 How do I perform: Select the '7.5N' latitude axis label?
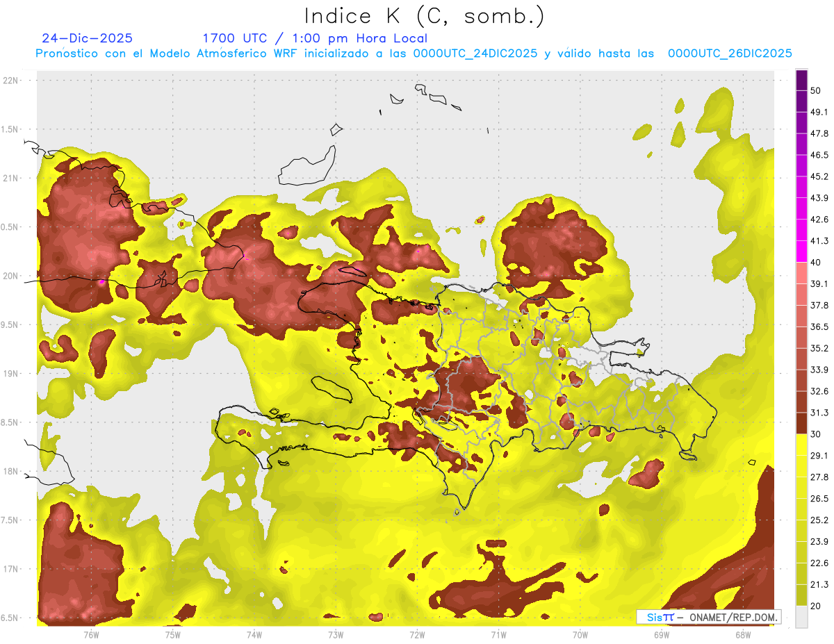10,520
